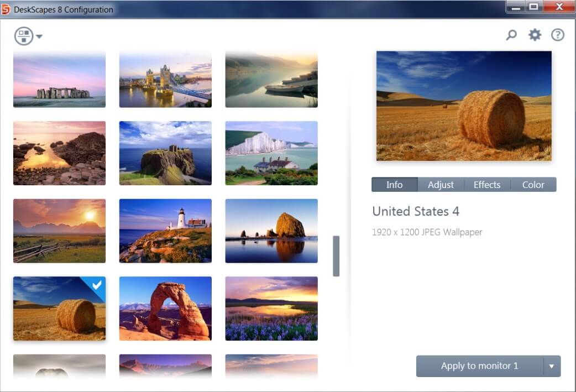This screenshot has width=576, height=392.
Task: Select the haystack rock reflection wallpaper
Action: (x=271, y=231)
